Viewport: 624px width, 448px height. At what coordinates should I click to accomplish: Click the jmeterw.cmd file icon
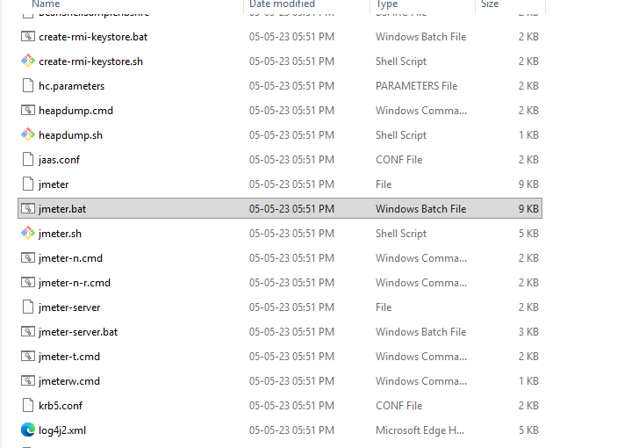point(28,381)
